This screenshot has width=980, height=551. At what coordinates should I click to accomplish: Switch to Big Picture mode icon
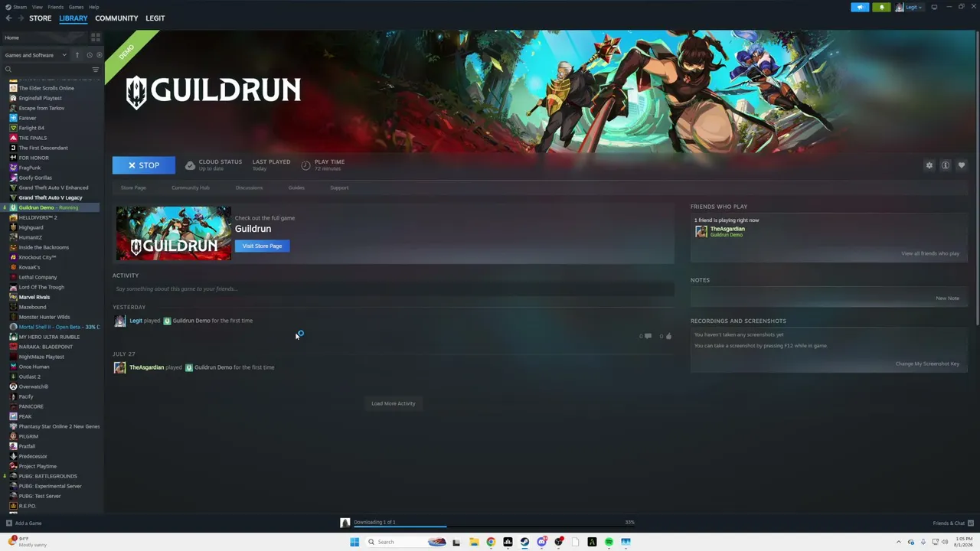click(934, 7)
